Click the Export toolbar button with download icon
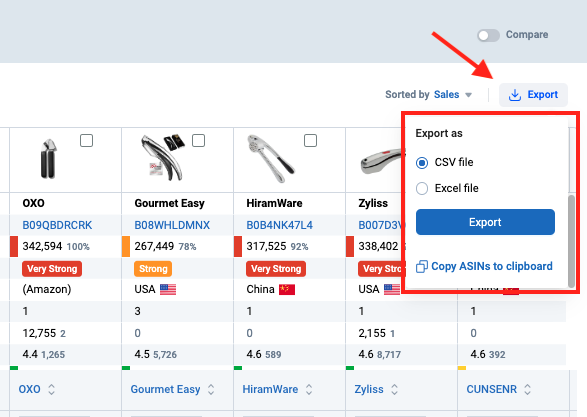The image size is (587, 417). tap(533, 95)
